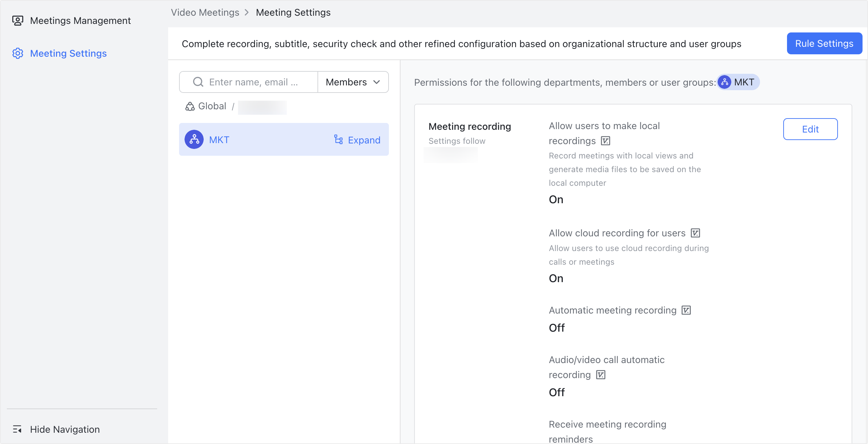The height and width of the screenshot is (444, 868).
Task: Click info icon next to local recordings
Action: 606,141
